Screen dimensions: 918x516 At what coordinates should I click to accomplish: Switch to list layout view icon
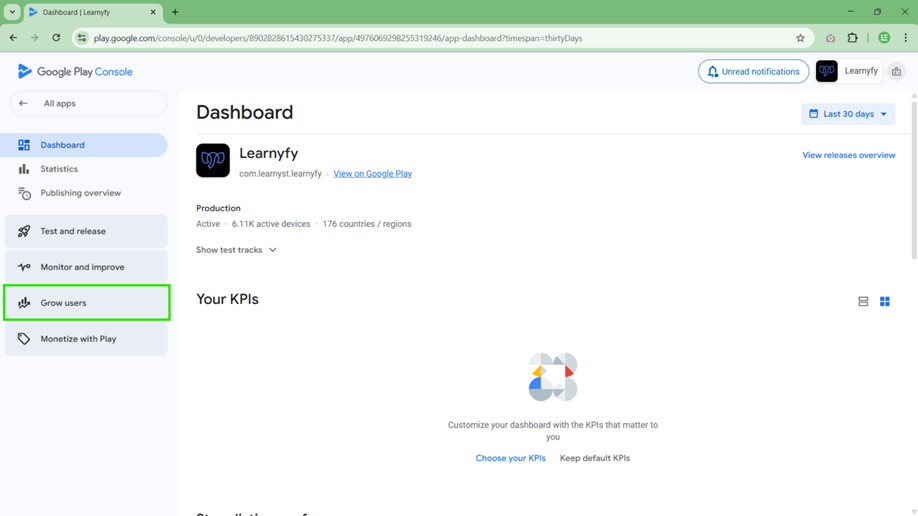pos(863,302)
